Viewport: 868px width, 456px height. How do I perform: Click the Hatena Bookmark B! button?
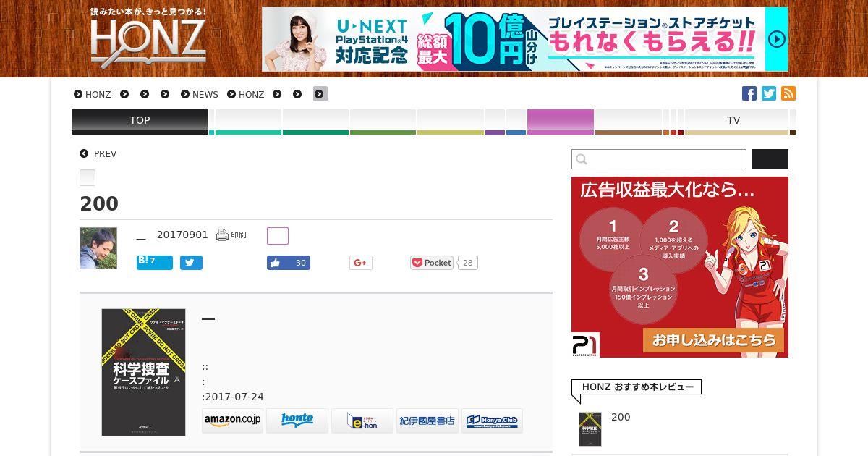click(x=155, y=262)
